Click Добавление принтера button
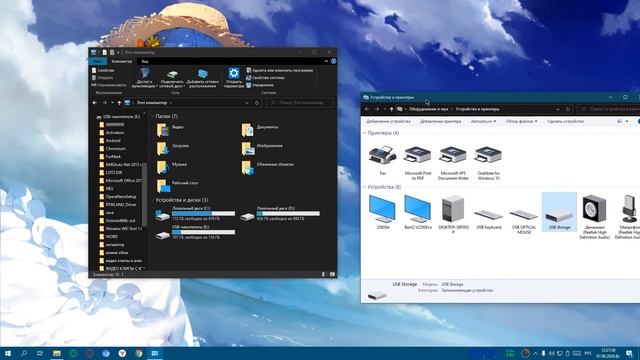The height and width of the screenshot is (360, 640). pos(440,122)
